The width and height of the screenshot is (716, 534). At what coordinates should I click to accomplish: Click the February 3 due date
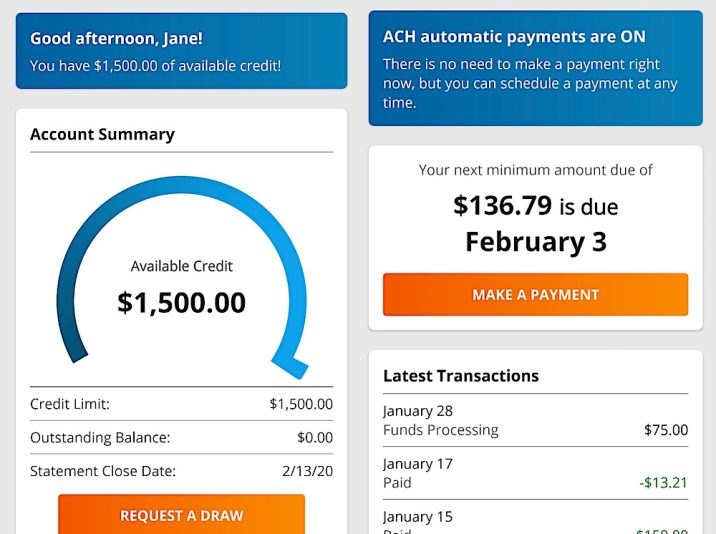(535, 242)
